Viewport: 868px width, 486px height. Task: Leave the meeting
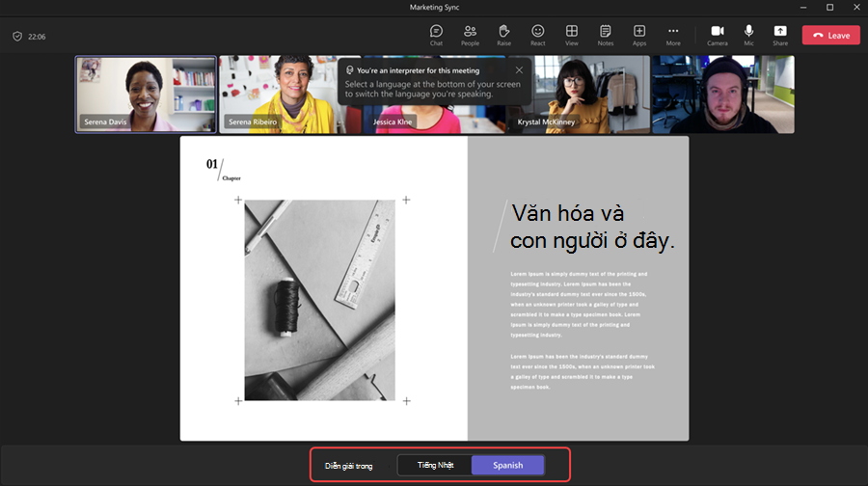831,36
